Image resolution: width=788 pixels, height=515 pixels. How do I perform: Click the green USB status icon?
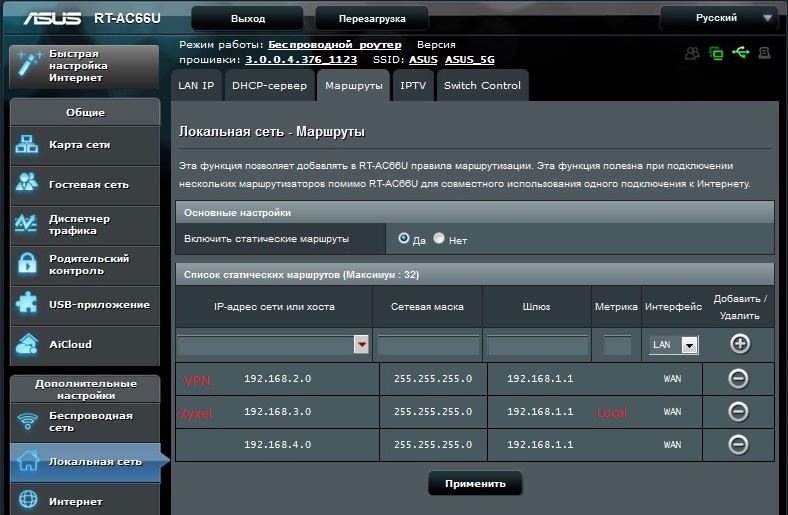741,52
